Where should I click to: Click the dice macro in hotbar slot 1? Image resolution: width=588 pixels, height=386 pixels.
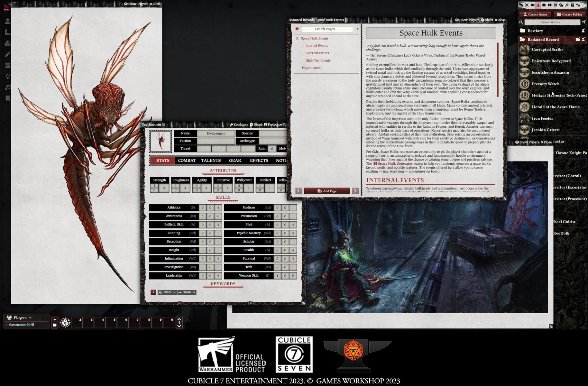[x=65, y=322]
